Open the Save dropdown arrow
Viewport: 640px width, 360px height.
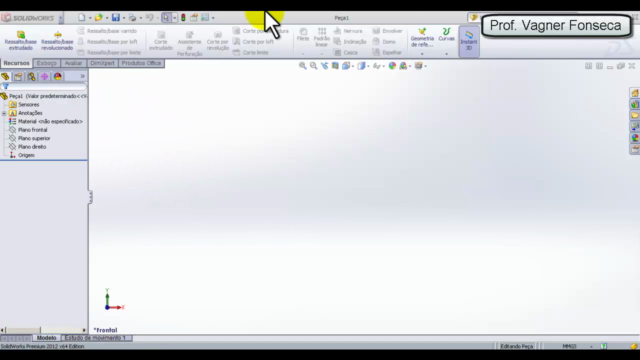pos(124,18)
